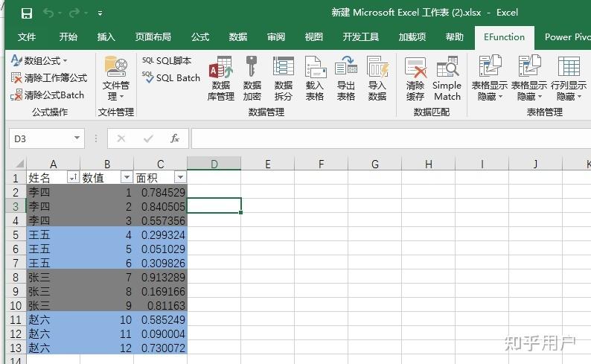Open the 文件 tab
This screenshot has height=364, width=591.
point(27,37)
